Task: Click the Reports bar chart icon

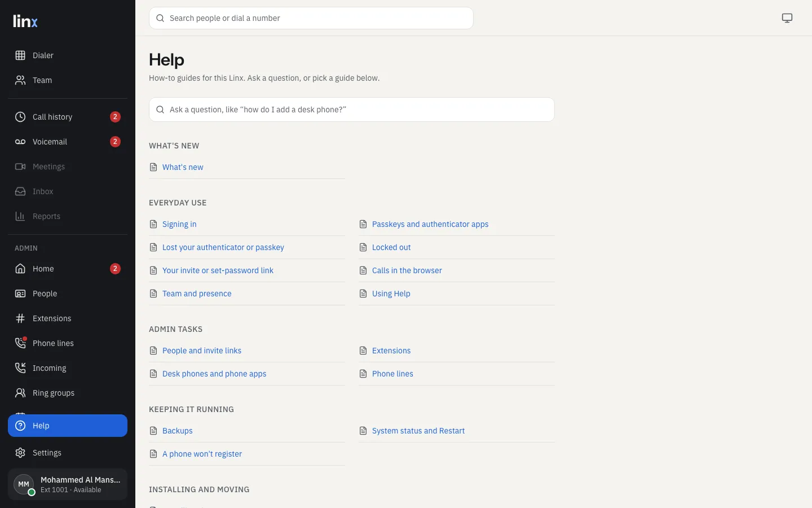Action: [x=20, y=216]
